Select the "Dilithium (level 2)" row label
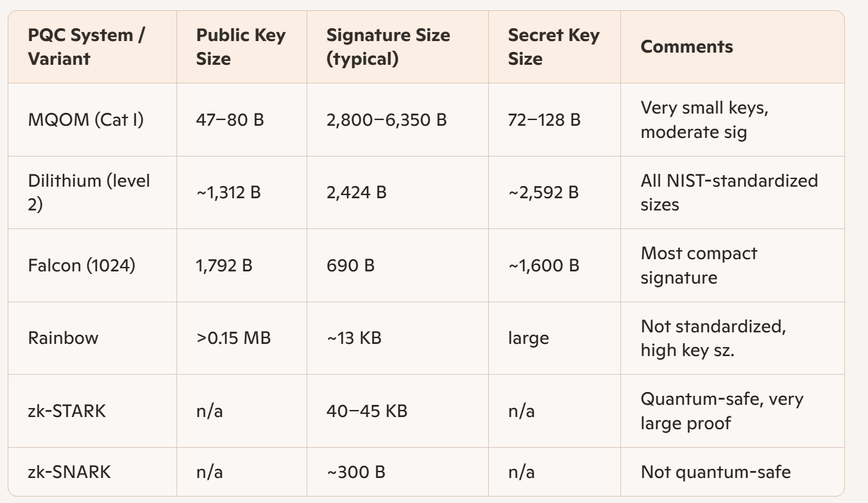The image size is (868, 503). tap(89, 192)
